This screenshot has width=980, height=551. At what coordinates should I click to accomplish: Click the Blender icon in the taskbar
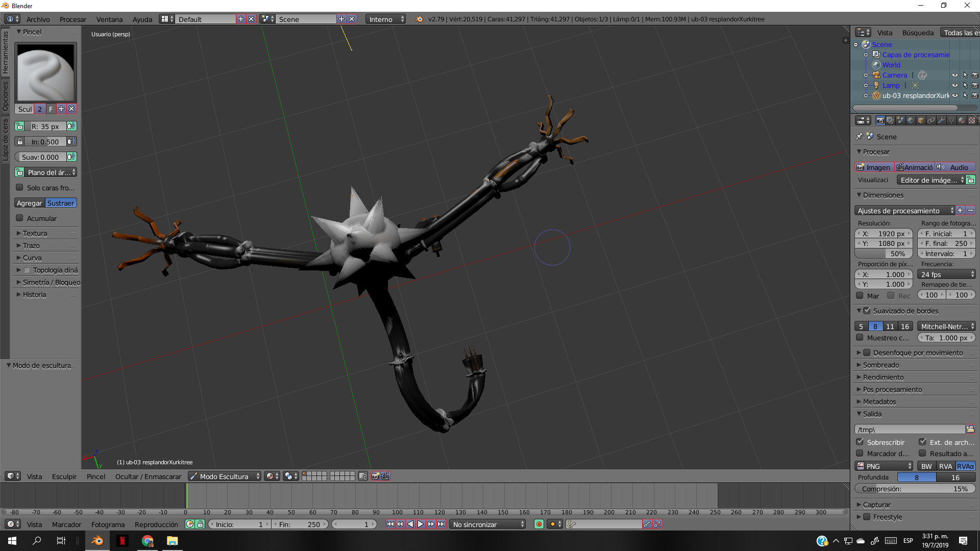click(97, 540)
